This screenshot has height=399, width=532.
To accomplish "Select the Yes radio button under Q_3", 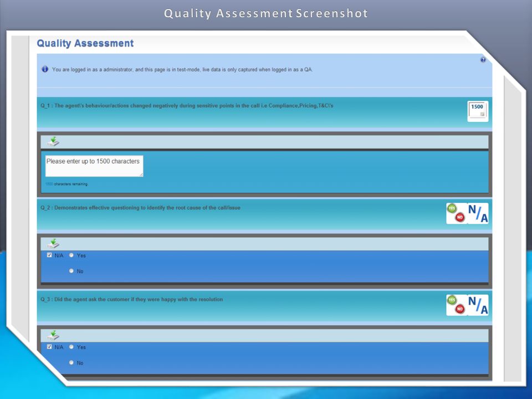I will (71, 347).
